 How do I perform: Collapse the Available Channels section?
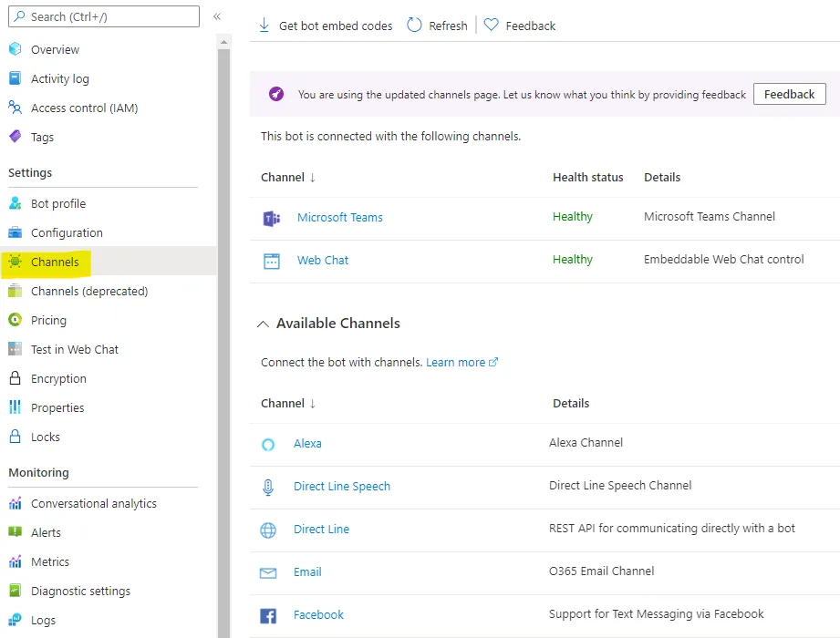click(x=263, y=324)
